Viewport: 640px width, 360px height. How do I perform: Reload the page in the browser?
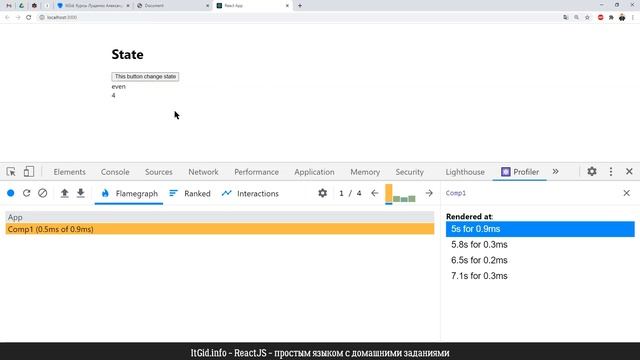click(x=28, y=18)
